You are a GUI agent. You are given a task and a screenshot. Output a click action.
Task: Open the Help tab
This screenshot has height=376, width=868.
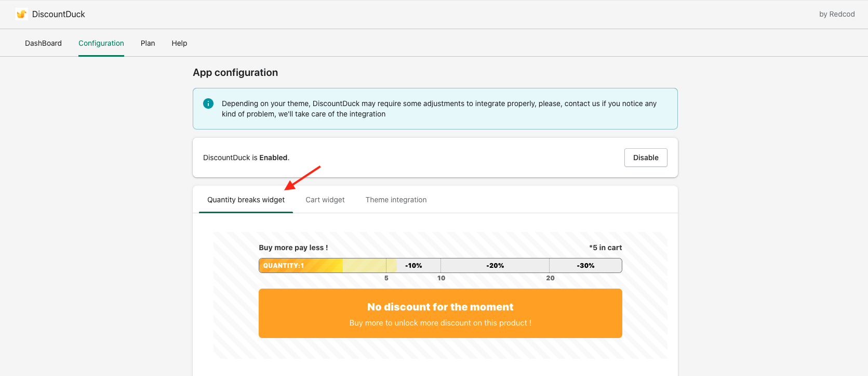(x=179, y=43)
